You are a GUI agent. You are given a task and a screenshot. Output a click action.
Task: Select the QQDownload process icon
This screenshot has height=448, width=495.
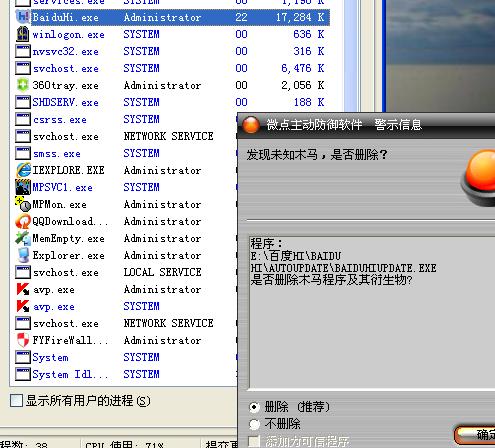(23, 221)
